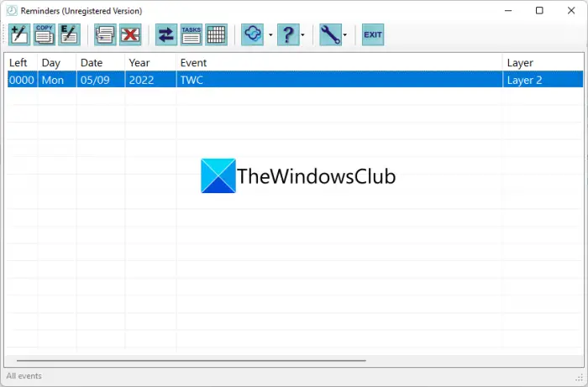Open the Edit event icon
Screen dimensions: 588x387
(x=70, y=35)
